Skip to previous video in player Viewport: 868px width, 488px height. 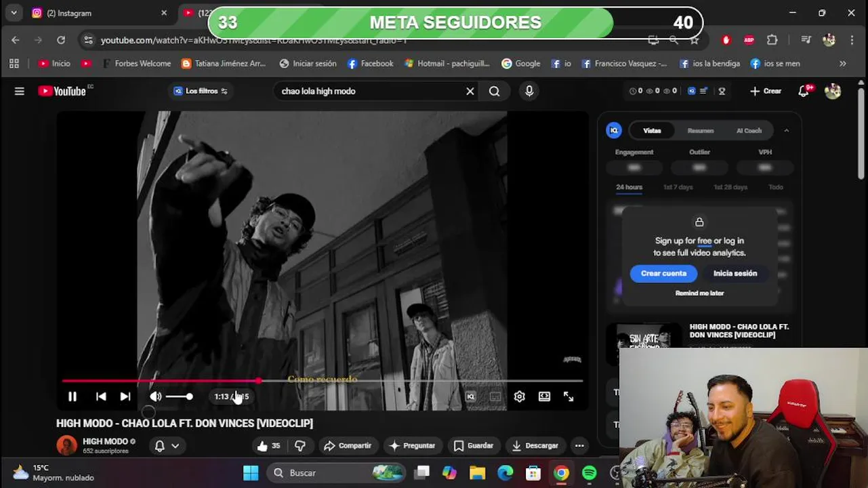(x=101, y=396)
